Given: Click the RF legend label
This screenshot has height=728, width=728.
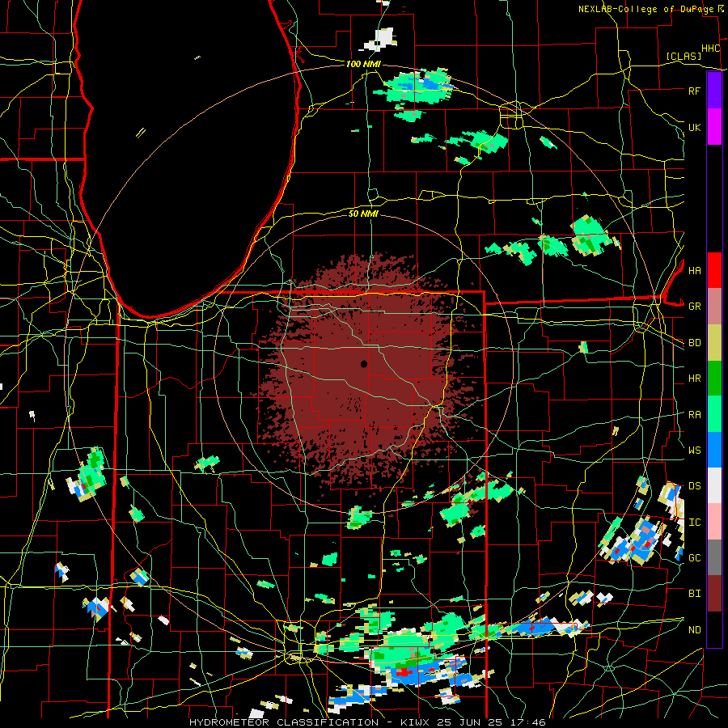Looking at the screenshot, I should click(694, 91).
